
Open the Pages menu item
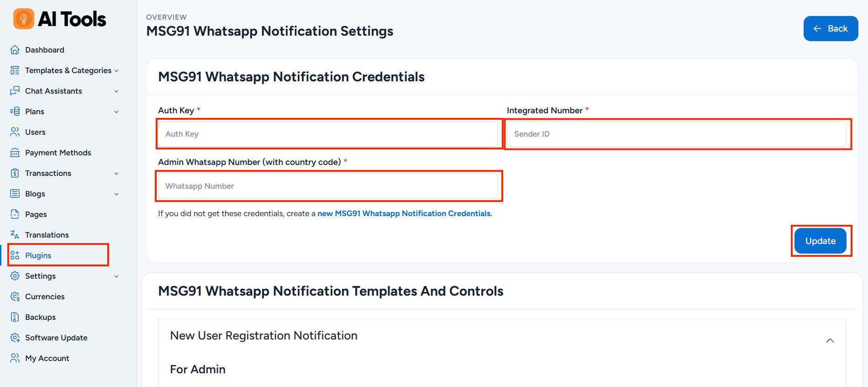[36, 214]
